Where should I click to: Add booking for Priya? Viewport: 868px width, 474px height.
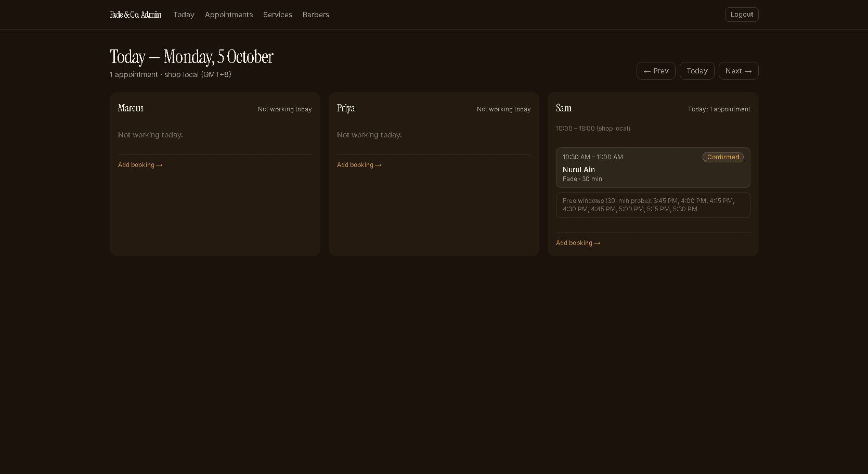[x=359, y=165]
